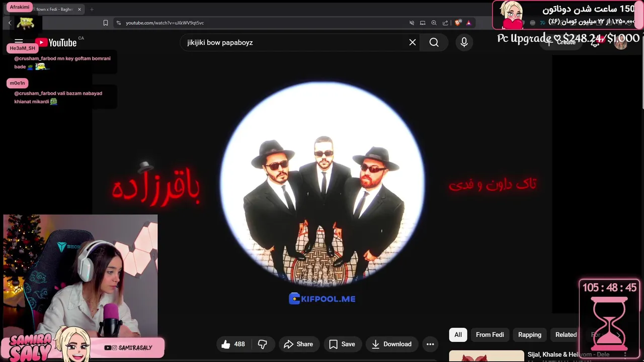Viewport: 644px width, 362px height.
Task: Close the 'down x Fedi - Bagher' browser tab
Action: pos(79,10)
